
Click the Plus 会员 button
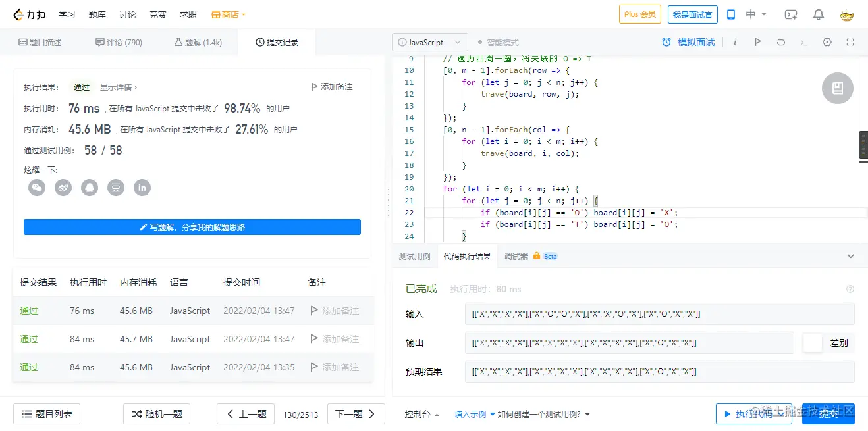coord(640,14)
